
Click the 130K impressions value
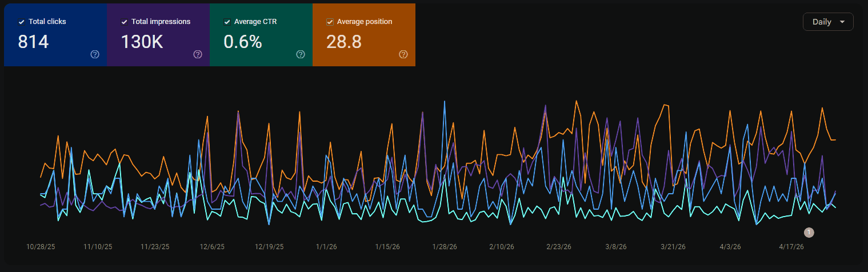[142, 42]
